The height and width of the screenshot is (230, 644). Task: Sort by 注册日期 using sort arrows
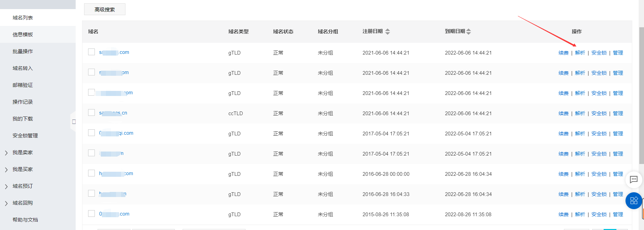[387, 31]
